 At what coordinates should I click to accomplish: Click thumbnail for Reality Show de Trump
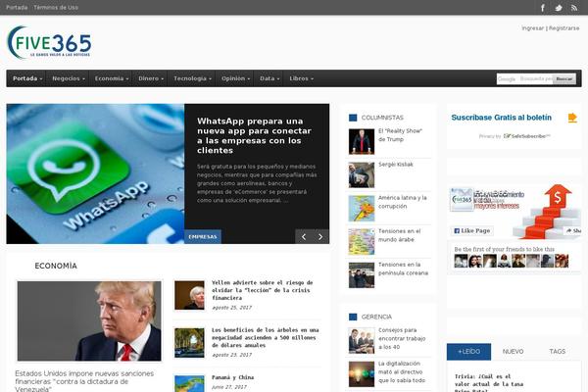tap(362, 141)
